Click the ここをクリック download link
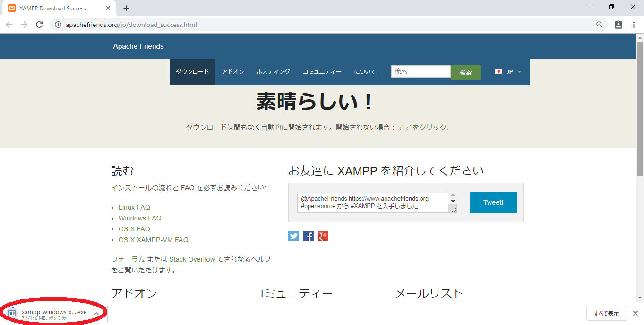The width and height of the screenshot is (644, 325). point(423,127)
